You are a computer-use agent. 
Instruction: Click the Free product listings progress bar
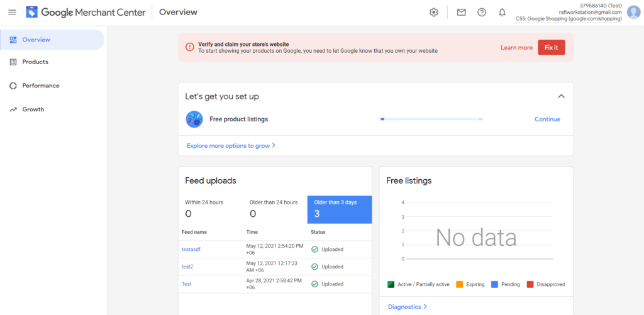(431, 119)
